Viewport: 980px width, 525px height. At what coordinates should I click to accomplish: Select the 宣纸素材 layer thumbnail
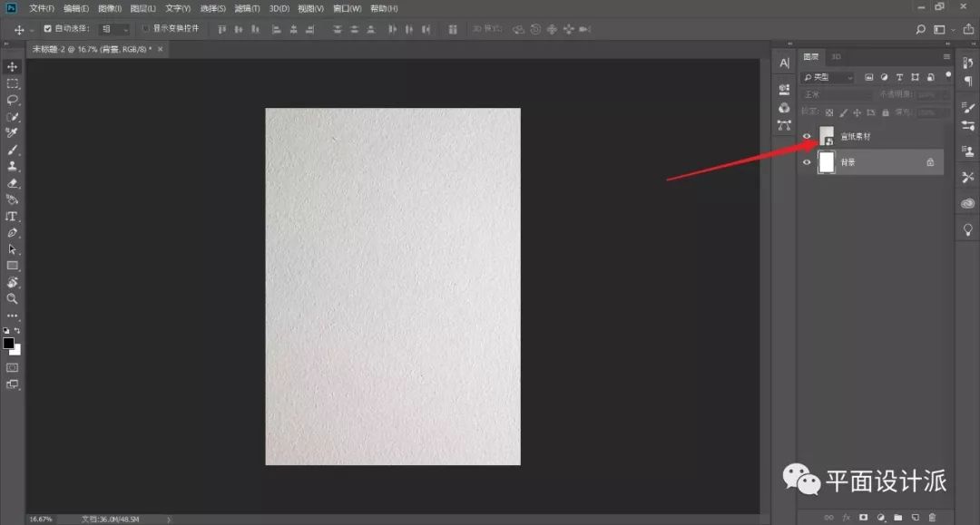(x=827, y=136)
